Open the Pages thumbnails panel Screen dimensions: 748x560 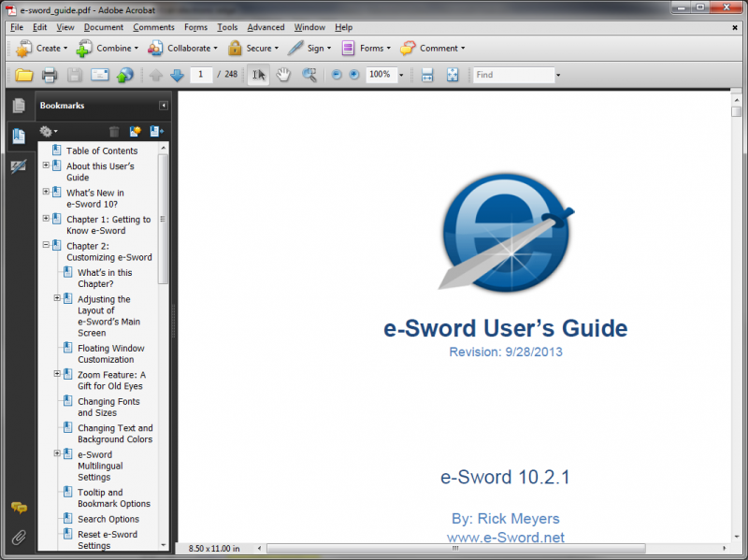click(x=19, y=106)
